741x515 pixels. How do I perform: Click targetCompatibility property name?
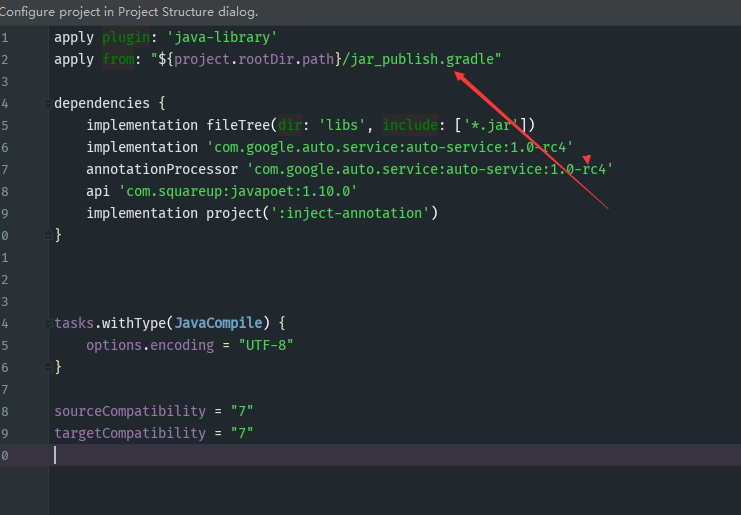pos(130,433)
